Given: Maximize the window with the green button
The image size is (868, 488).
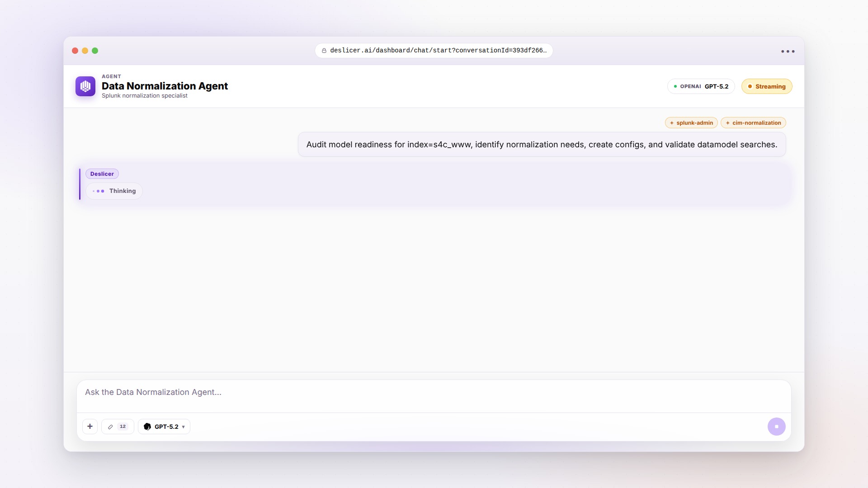Looking at the screenshot, I should coord(95,51).
